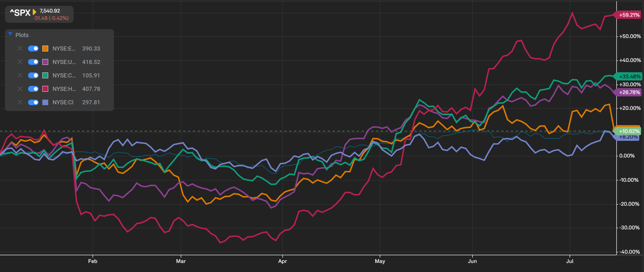Disable the NYSE:H... crimson plot switch

click(33, 89)
